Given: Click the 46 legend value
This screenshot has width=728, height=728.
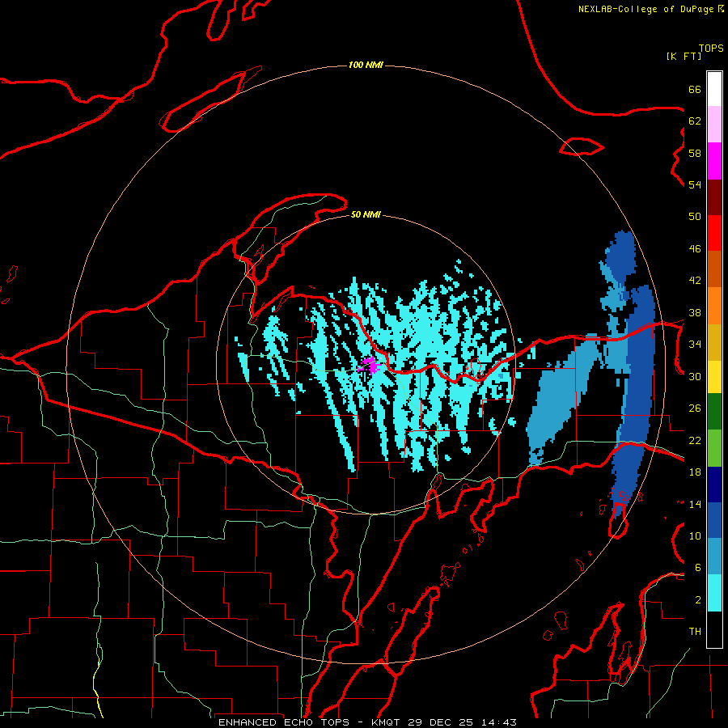Looking at the screenshot, I should (695, 249).
